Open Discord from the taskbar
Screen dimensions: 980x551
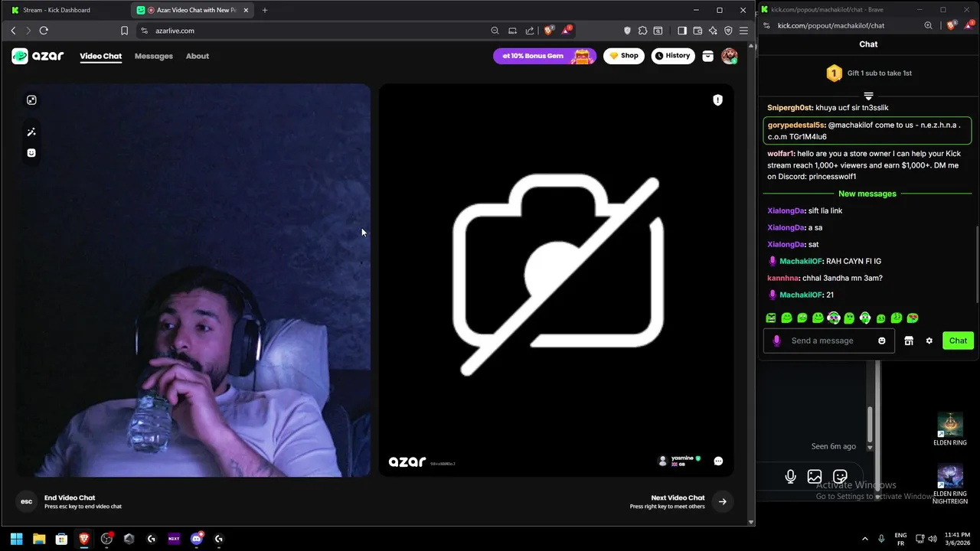(x=197, y=539)
